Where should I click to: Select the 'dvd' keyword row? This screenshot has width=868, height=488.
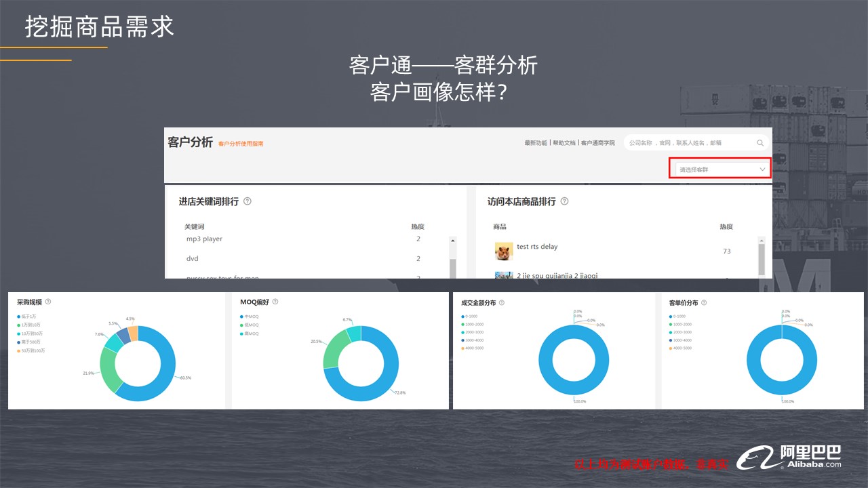304,259
